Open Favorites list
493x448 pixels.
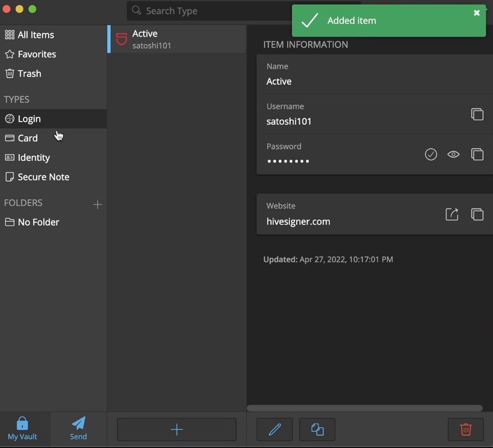pyautogui.click(x=37, y=54)
